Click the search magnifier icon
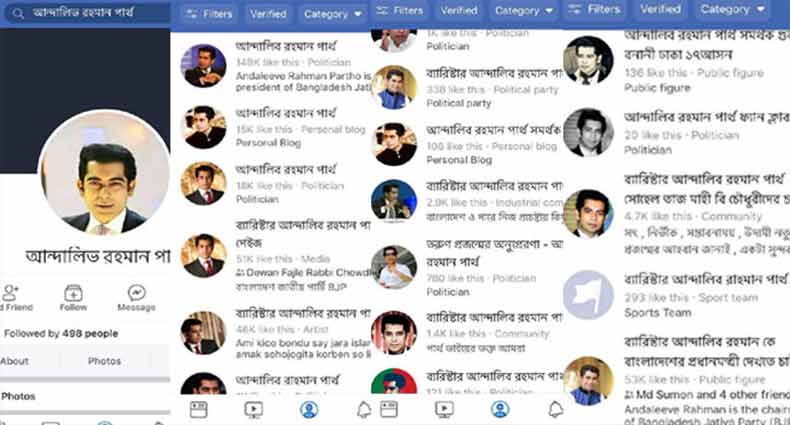This screenshot has width=790, height=425. (x=18, y=14)
